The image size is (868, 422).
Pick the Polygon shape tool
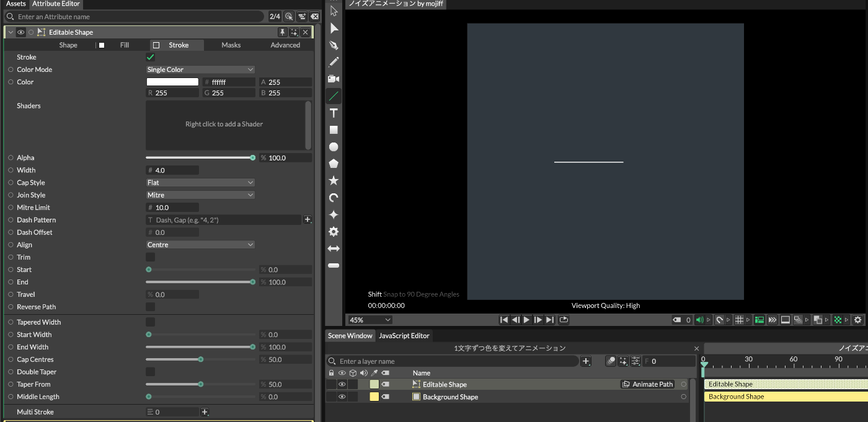tap(334, 164)
